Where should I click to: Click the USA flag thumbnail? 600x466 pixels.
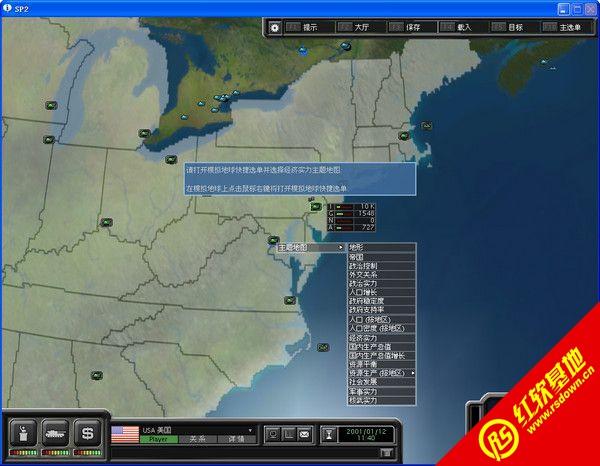[125, 435]
